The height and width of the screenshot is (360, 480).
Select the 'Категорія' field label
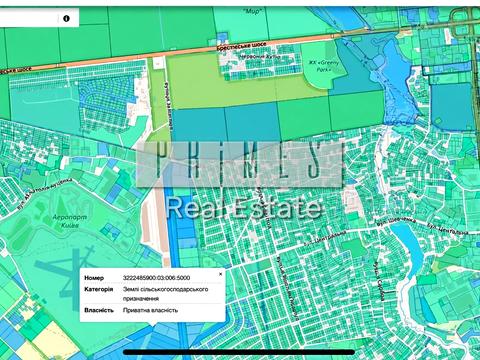99,289
